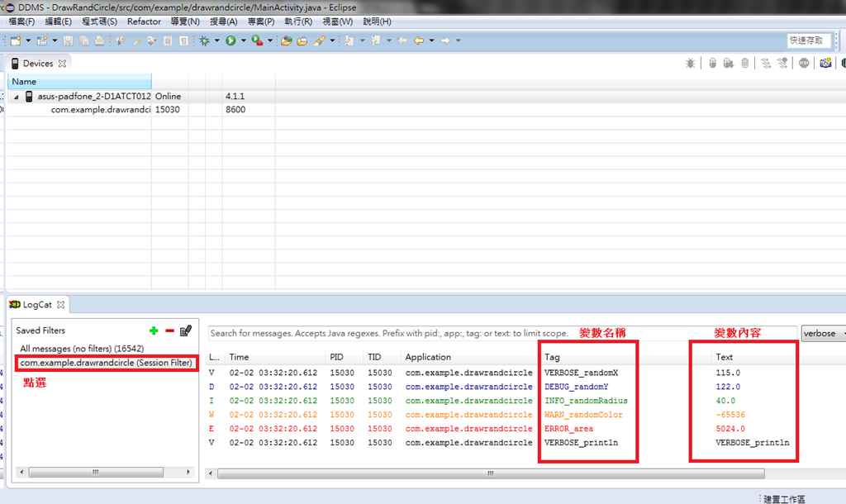846x504 pixels.
Task: Click the New Android project icon
Action: (x=42, y=40)
